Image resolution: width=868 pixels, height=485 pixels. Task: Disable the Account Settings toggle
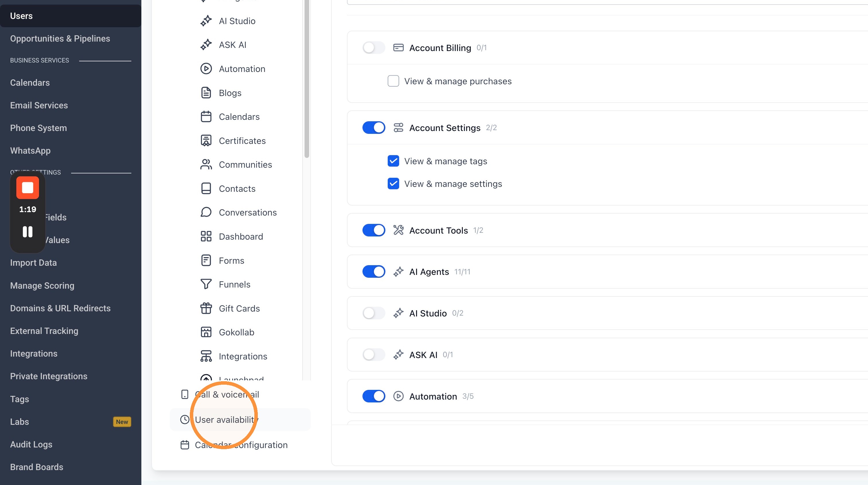(x=373, y=128)
